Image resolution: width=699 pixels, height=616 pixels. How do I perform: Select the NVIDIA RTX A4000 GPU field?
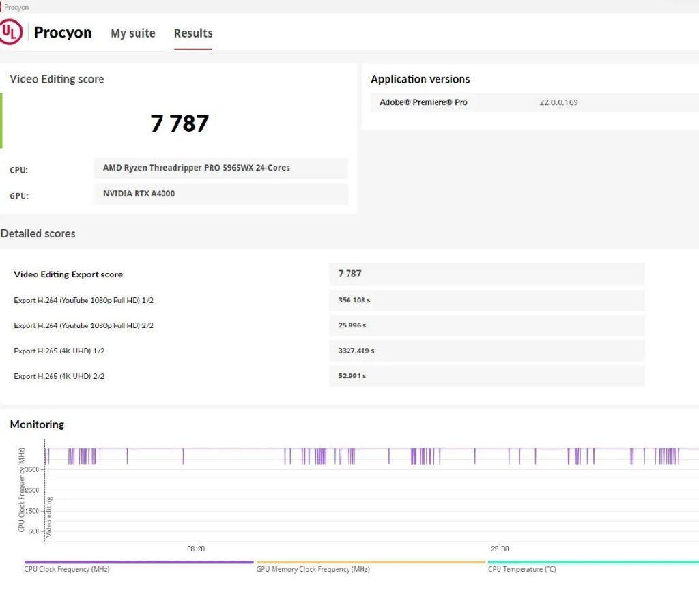point(220,194)
